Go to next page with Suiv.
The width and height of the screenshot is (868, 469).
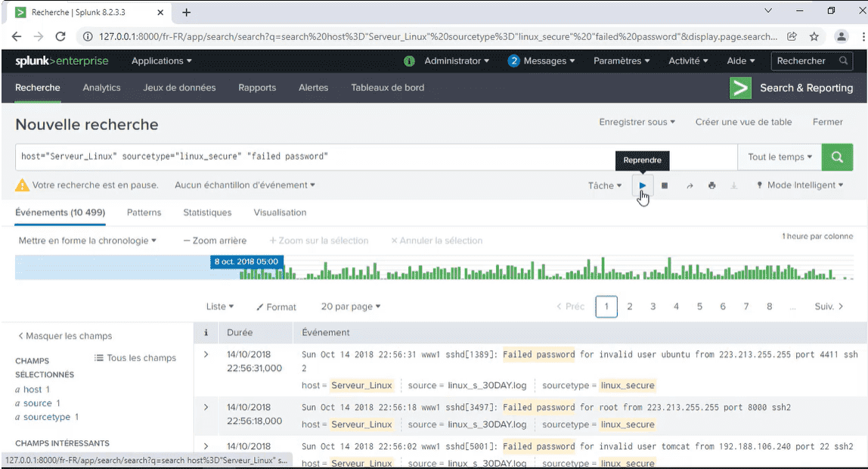click(829, 306)
